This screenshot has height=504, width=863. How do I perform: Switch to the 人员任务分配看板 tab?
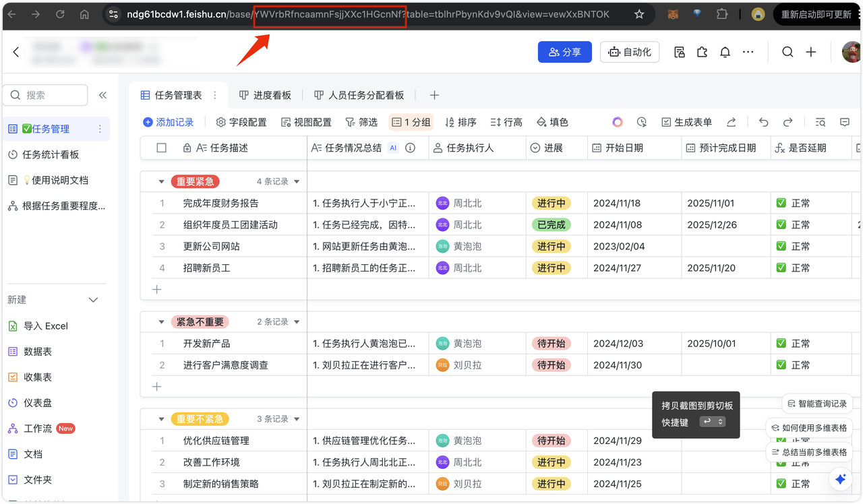pyautogui.click(x=359, y=95)
